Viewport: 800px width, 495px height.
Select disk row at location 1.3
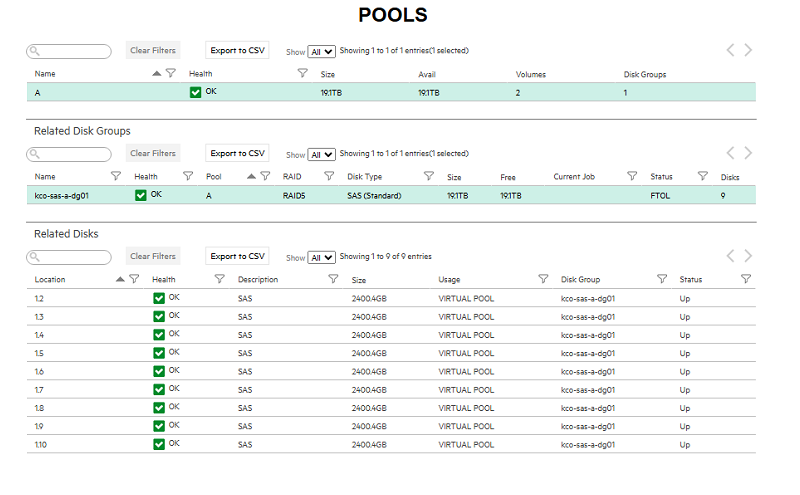(391, 316)
